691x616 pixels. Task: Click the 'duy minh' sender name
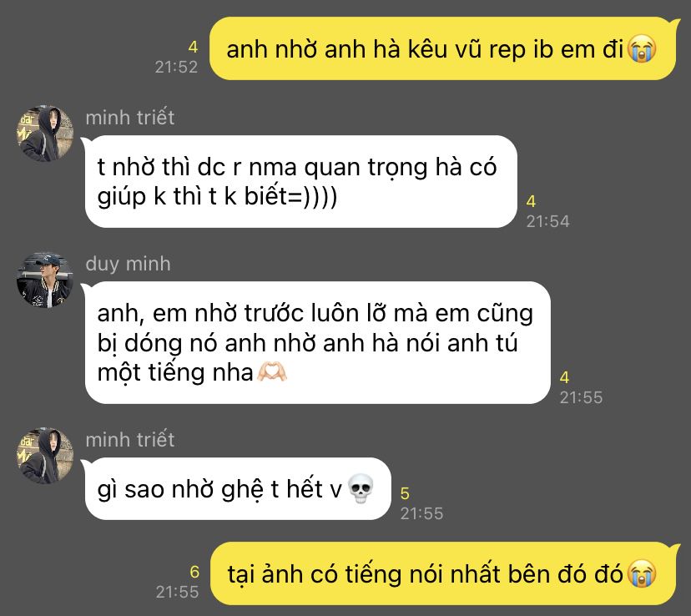(128, 264)
